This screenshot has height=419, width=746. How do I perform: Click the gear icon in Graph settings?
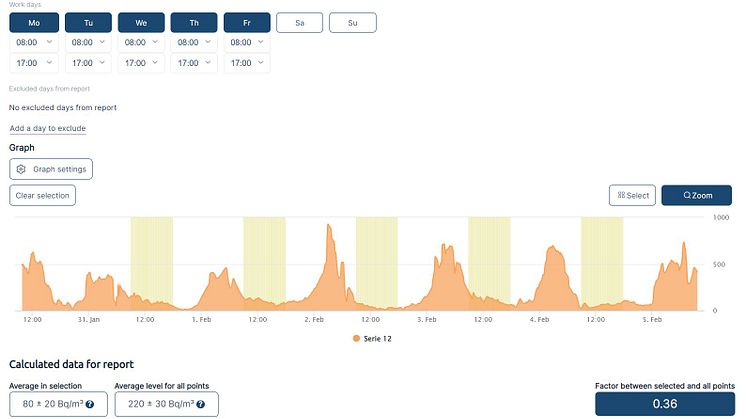pyautogui.click(x=21, y=170)
